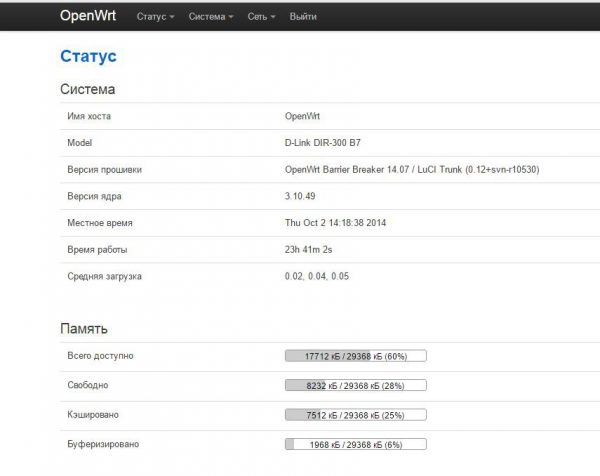Image resolution: width=600 pixels, height=476 pixels.
Task: Click the Местное время label
Action: click(x=100, y=223)
